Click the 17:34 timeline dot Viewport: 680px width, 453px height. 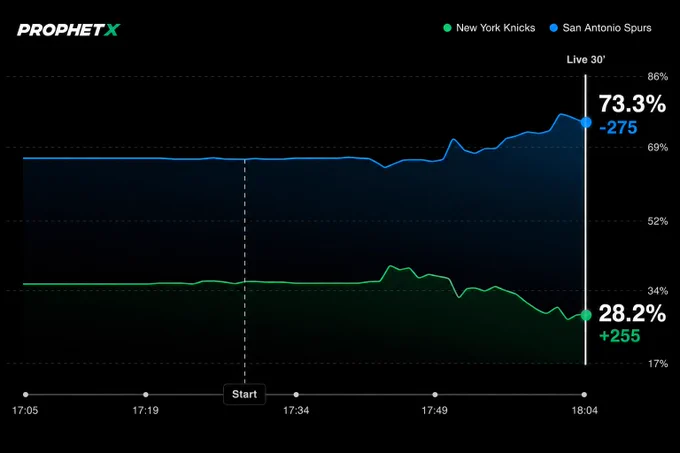(296, 394)
